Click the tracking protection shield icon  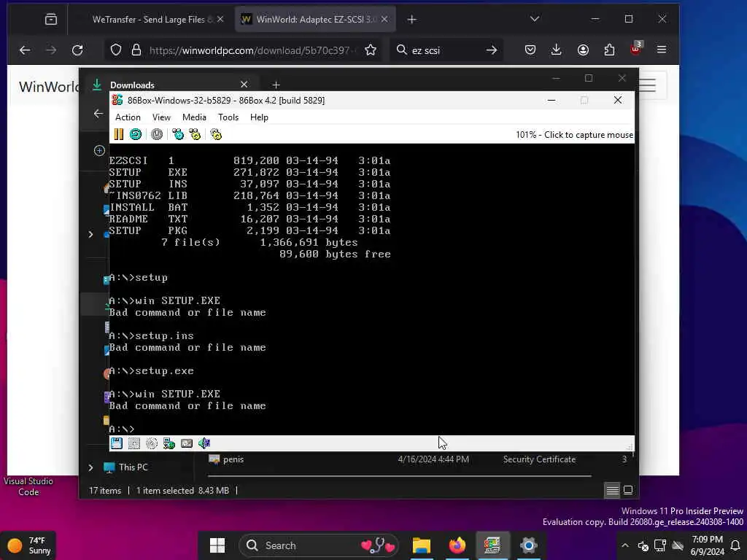116,50
